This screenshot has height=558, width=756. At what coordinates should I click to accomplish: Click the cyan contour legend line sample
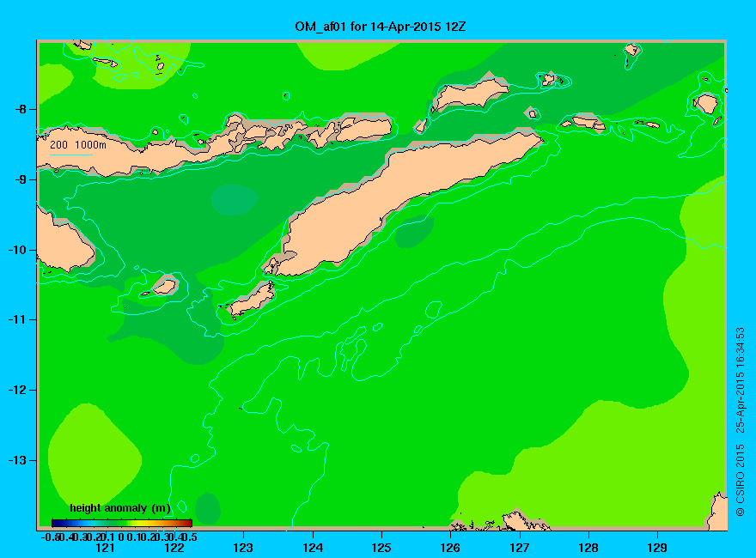click(70, 155)
